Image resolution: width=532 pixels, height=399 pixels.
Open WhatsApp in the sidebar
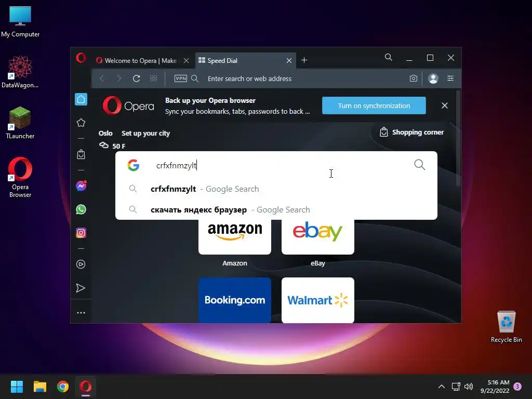(81, 209)
